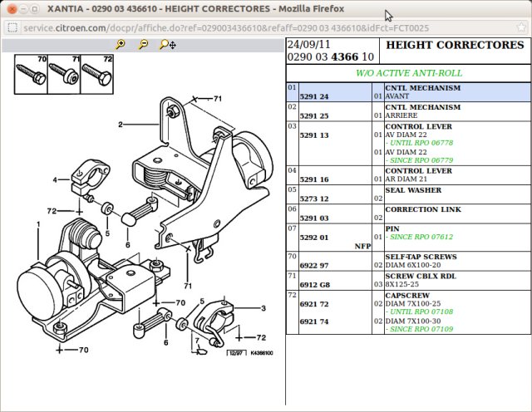Viewport: 532px width, 412px height.
Task: Click the UNTIL RPO 06778 note
Action: pos(419,143)
